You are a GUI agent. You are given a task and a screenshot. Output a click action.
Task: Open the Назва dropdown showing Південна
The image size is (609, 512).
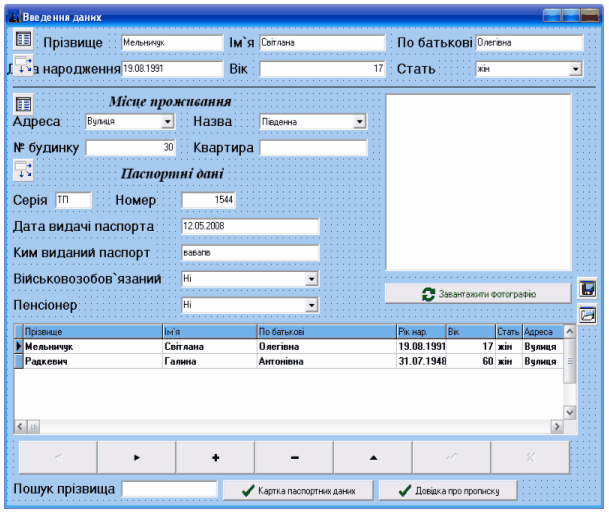coord(359,122)
